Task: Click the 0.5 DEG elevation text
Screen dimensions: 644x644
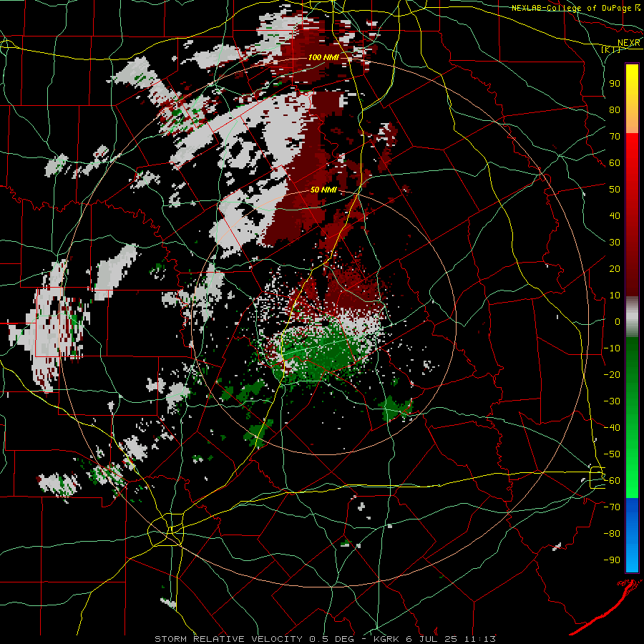Action: click(331, 639)
